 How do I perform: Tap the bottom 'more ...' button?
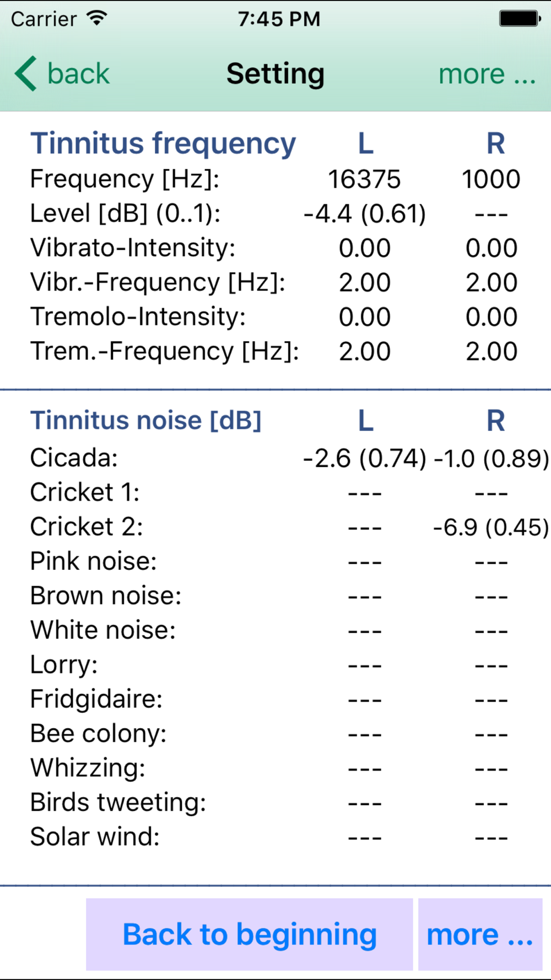click(x=480, y=934)
